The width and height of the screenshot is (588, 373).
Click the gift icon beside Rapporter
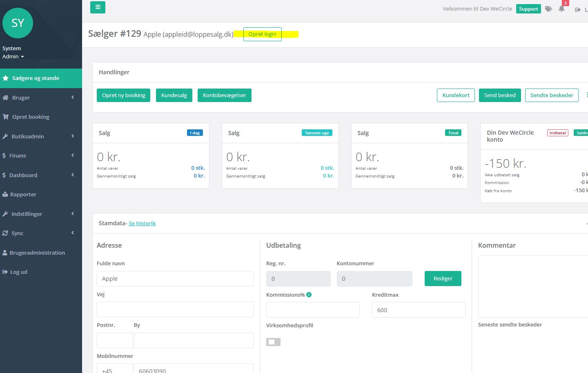(5, 194)
